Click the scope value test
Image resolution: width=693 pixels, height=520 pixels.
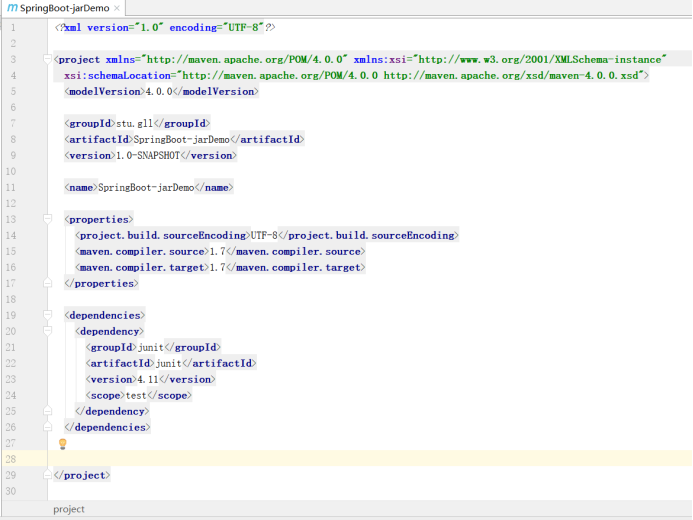click(x=136, y=395)
